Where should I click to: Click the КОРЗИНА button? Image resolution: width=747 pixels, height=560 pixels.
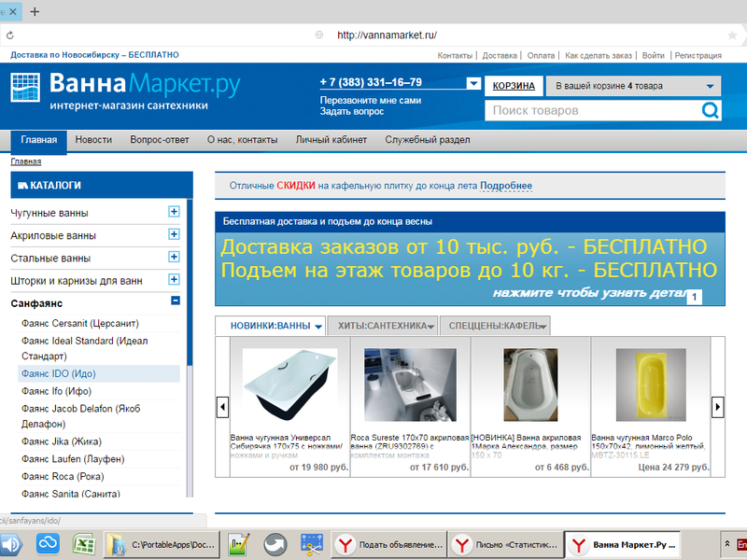[514, 86]
